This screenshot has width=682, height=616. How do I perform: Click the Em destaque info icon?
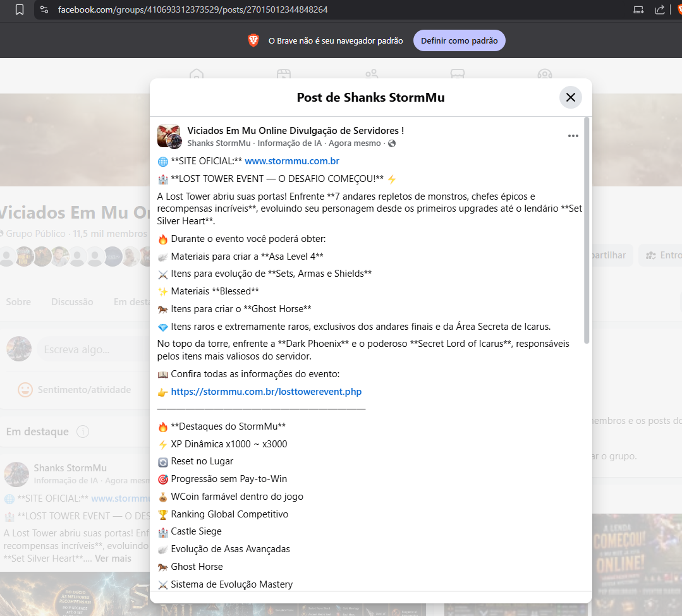(83, 432)
